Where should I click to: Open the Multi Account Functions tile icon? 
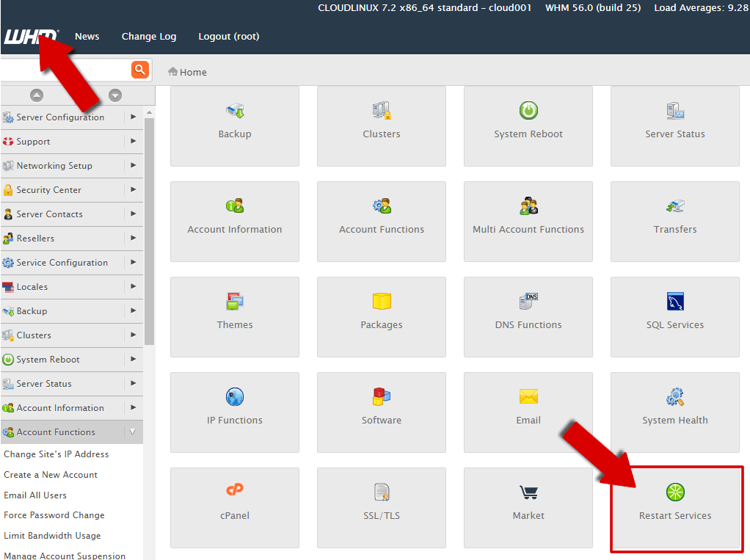click(x=528, y=206)
